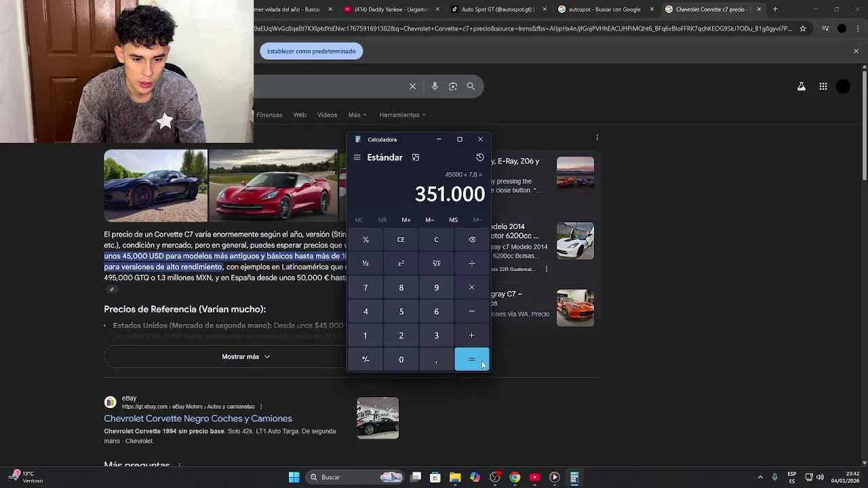
Task: Open the Google apps grid
Action: point(823,86)
